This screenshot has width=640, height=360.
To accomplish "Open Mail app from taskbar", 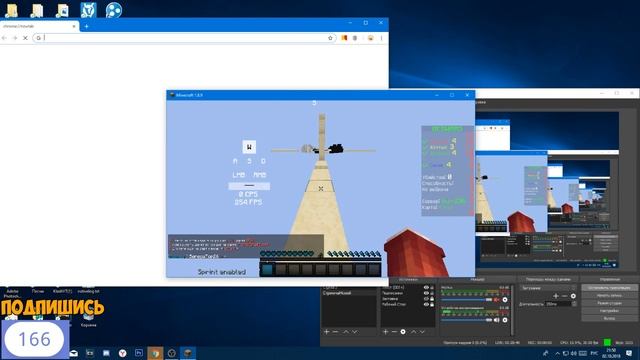I will pos(73,353).
